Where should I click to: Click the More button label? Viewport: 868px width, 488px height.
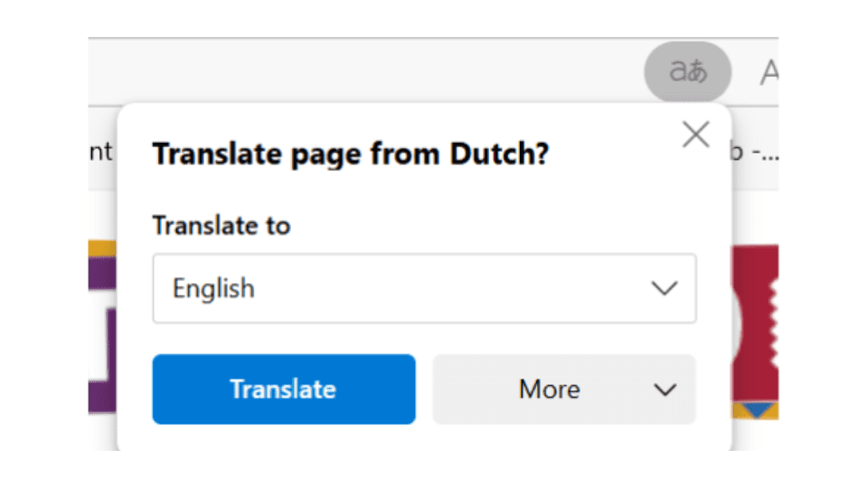(549, 389)
